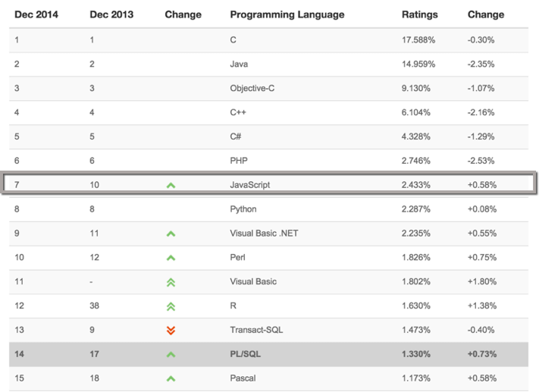
Task: Click the green up arrow for Perl
Action: 171,258
